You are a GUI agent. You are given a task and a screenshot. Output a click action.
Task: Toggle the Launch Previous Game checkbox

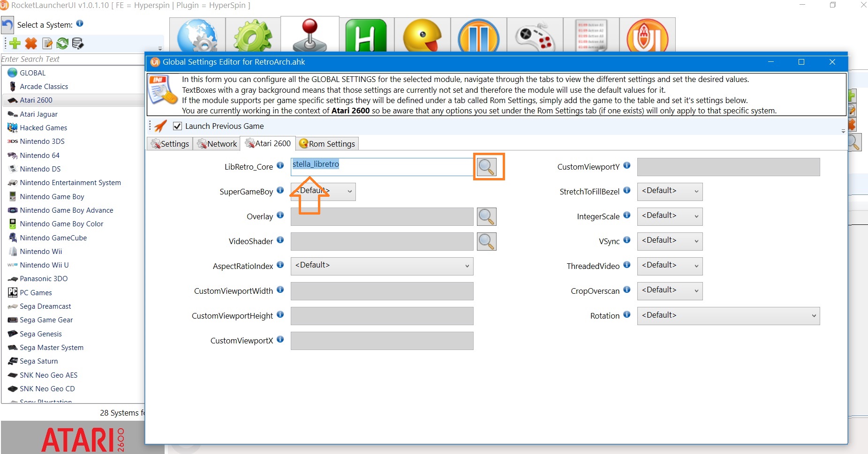coord(177,126)
